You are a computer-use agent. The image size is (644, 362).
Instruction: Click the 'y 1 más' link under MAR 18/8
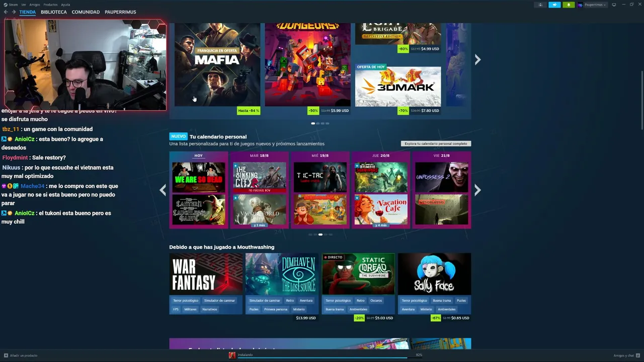pyautogui.click(x=260, y=225)
